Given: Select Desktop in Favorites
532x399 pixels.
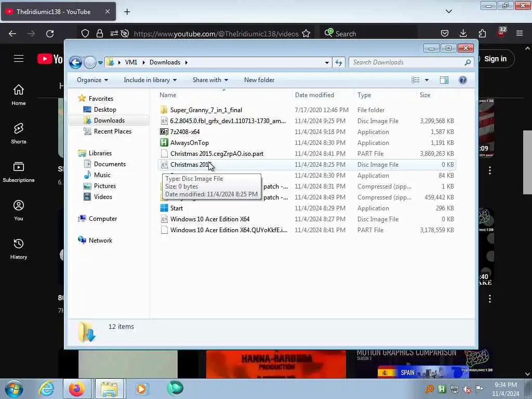Looking at the screenshot, I should (x=105, y=110).
